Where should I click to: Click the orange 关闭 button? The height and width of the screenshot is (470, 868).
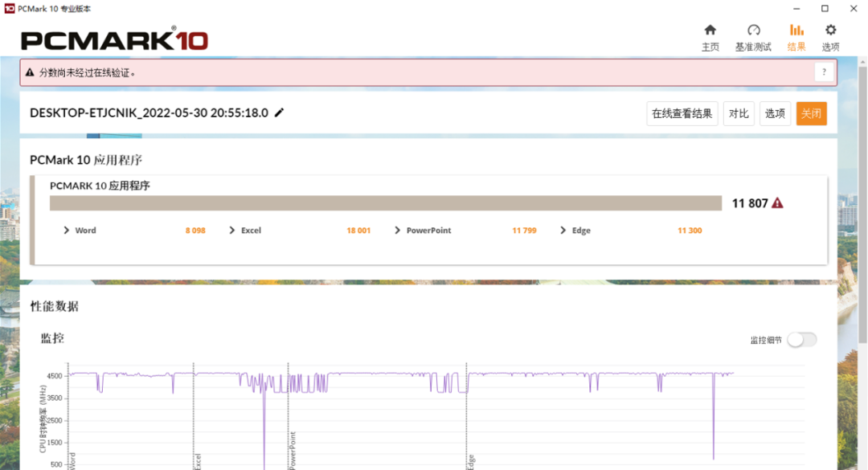pos(812,113)
